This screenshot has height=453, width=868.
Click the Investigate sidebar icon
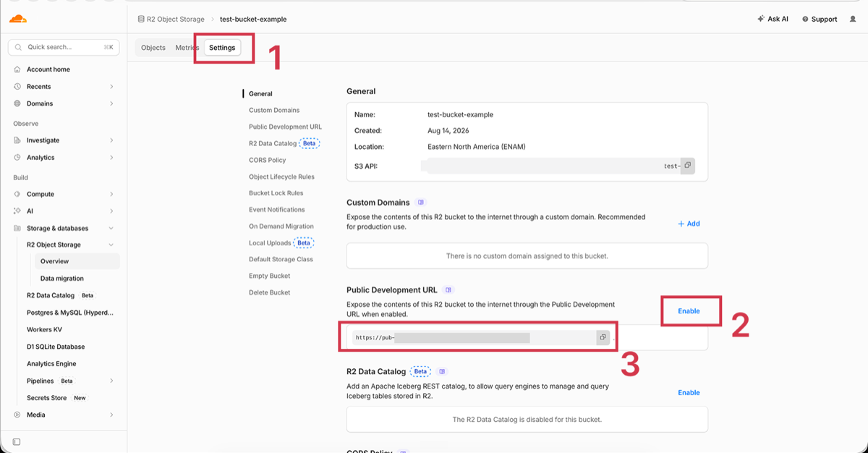click(x=17, y=140)
